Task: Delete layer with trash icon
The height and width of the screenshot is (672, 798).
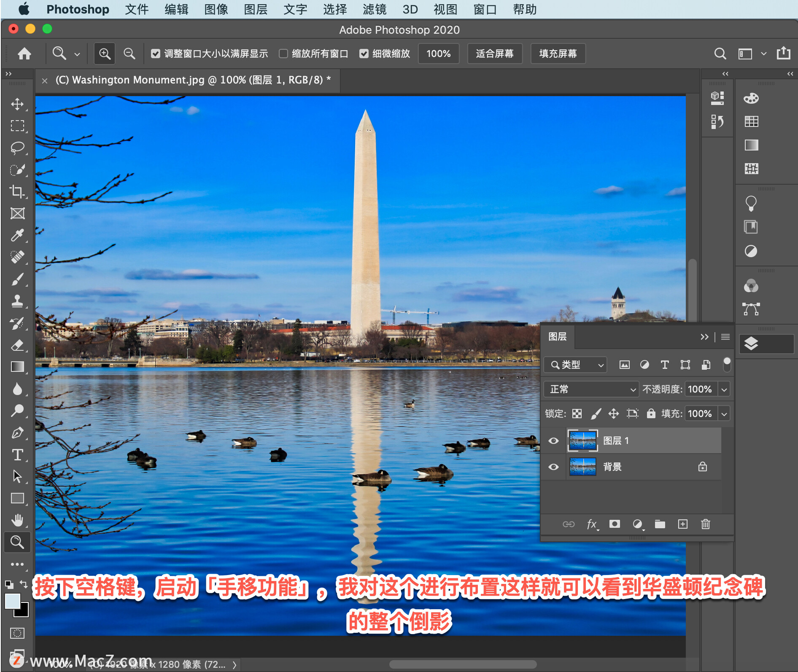Action: tap(706, 524)
